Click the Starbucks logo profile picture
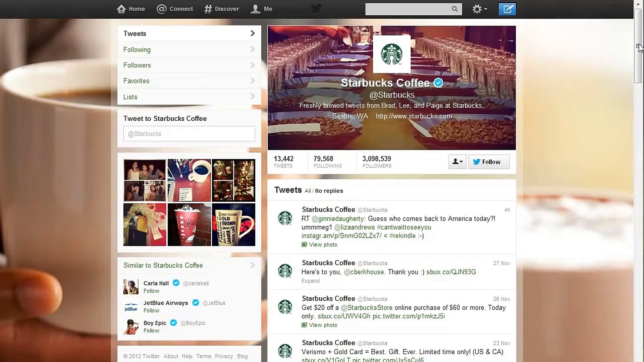Image resolution: width=644 pixels, height=362 pixels. click(x=391, y=54)
